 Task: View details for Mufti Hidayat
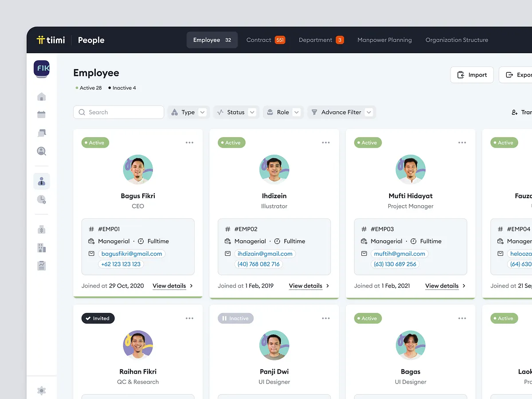446,286
